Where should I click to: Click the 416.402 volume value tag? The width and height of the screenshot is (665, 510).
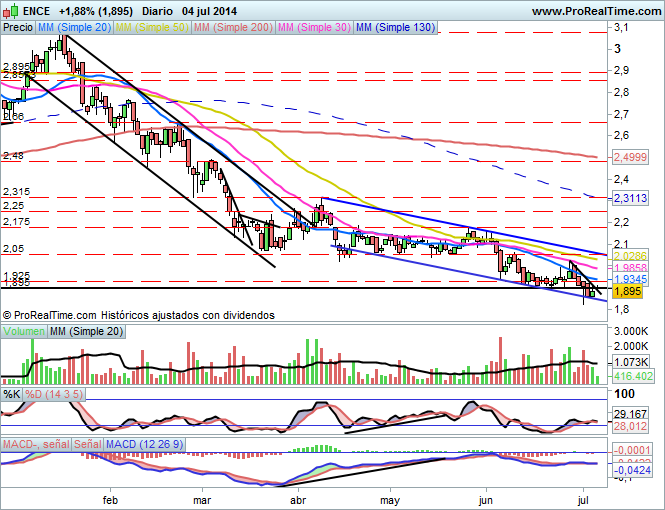click(631, 376)
